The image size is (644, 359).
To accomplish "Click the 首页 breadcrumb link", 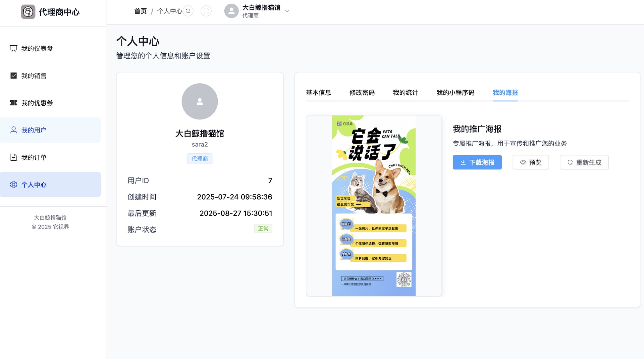I will [x=141, y=11].
